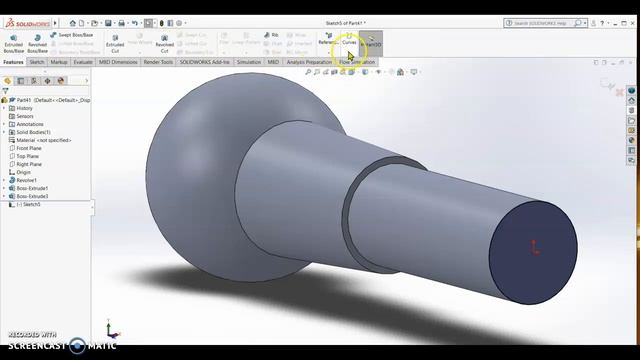Click the Save icon
The width and height of the screenshot is (640, 360).
pyautogui.click(x=108, y=23)
